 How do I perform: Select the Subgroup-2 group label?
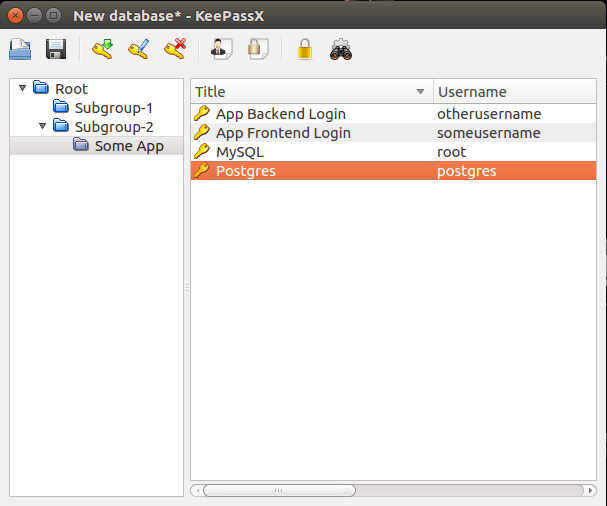[x=114, y=127]
